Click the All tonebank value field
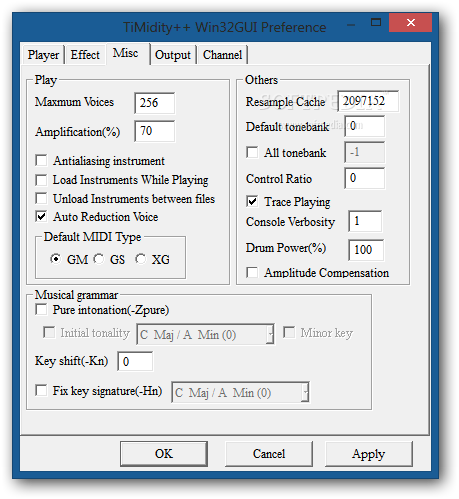459x499 pixels. click(x=365, y=152)
